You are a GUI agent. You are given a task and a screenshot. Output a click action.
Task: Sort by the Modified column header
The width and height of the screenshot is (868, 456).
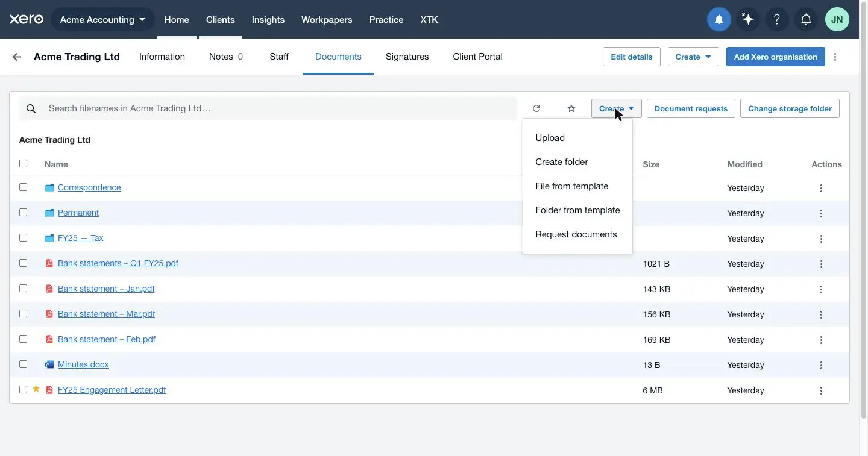(x=744, y=164)
